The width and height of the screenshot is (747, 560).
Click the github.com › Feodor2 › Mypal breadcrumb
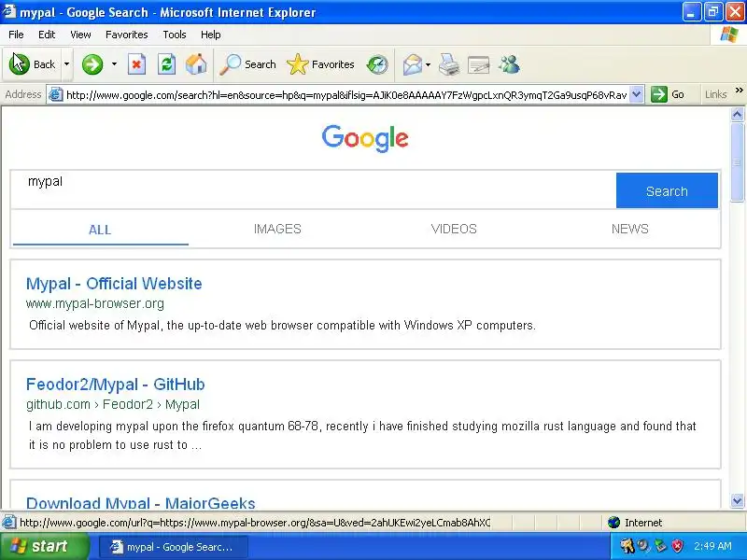click(x=113, y=404)
